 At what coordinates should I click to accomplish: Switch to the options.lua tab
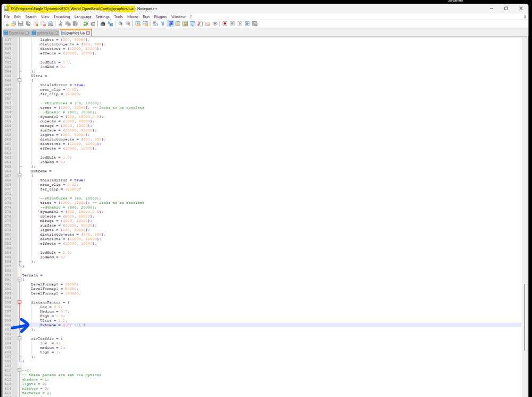click(45, 32)
